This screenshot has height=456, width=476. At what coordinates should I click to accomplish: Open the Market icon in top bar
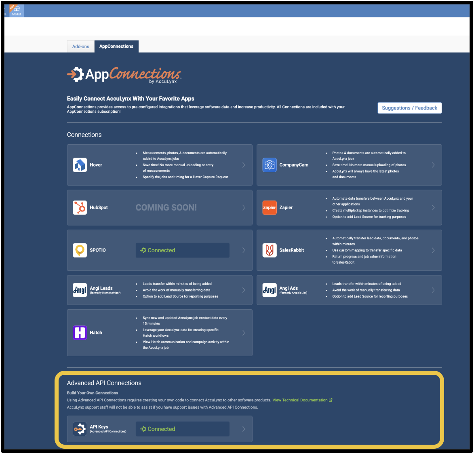[17, 11]
